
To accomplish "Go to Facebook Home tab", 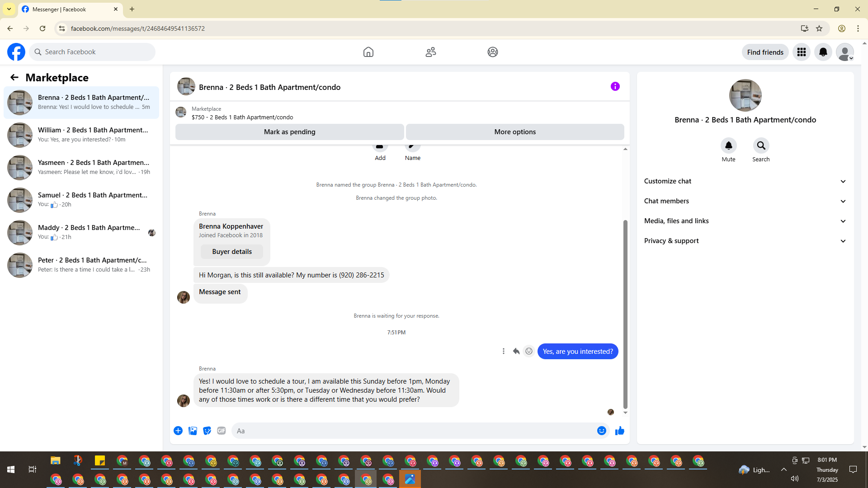I will (x=368, y=52).
